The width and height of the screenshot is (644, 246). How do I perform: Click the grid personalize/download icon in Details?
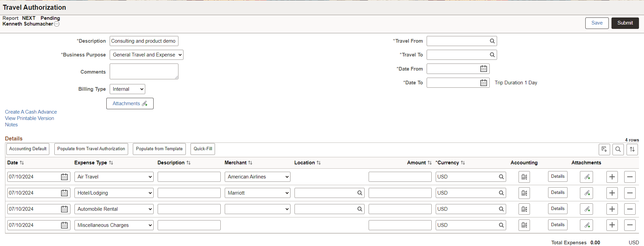604,149
